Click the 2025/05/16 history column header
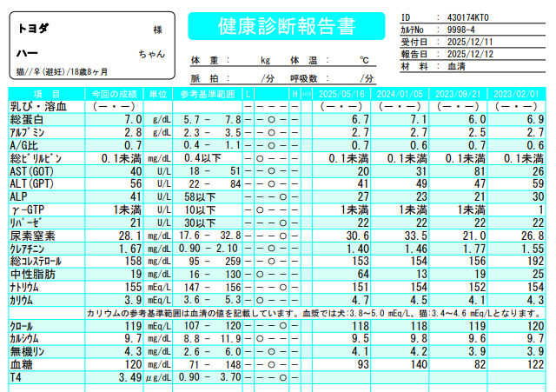Screen dimensions: 556x392 tap(341, 94)
